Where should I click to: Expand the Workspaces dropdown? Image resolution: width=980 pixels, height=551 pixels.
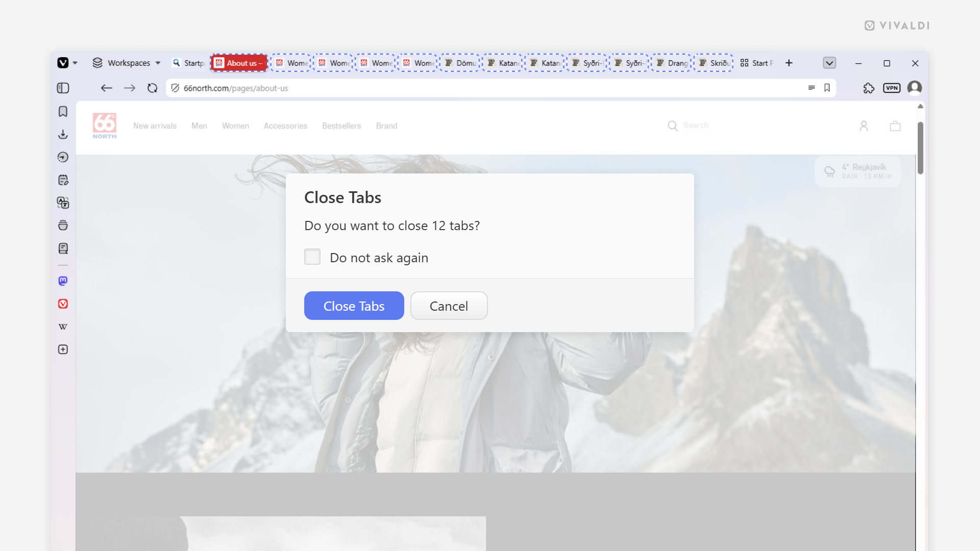127,63
